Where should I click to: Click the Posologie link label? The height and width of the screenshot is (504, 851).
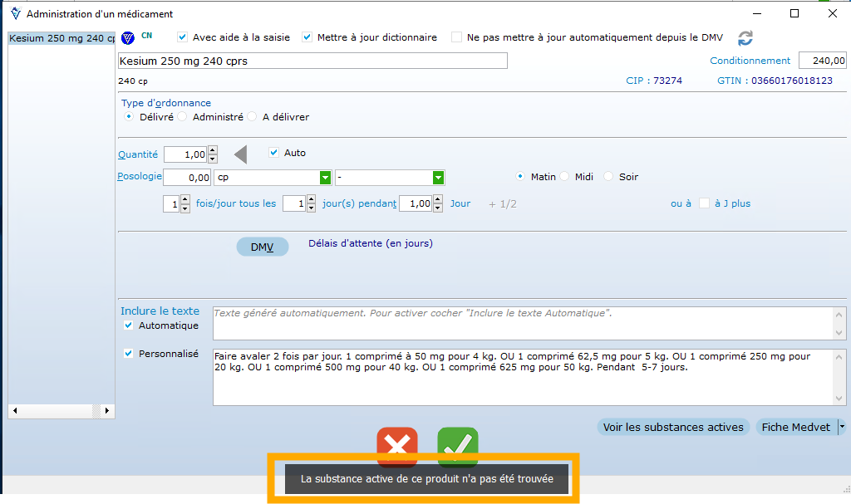[x=140, y=176]
